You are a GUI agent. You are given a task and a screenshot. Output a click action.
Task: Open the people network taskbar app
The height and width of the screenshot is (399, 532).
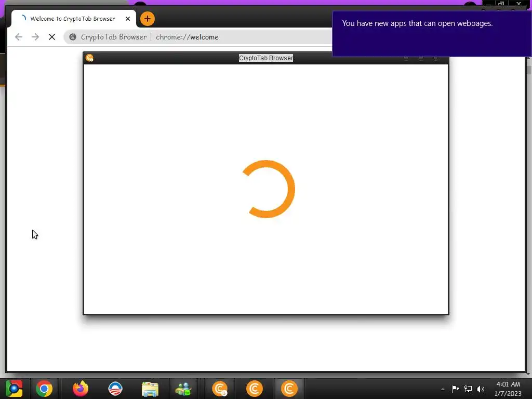(x=183, y=389)
